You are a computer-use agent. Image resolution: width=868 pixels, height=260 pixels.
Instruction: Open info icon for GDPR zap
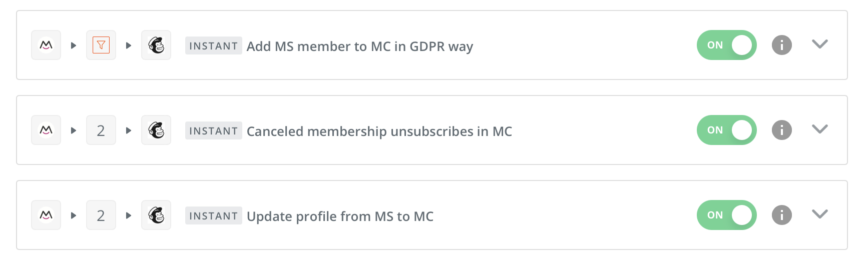point(781,45)
